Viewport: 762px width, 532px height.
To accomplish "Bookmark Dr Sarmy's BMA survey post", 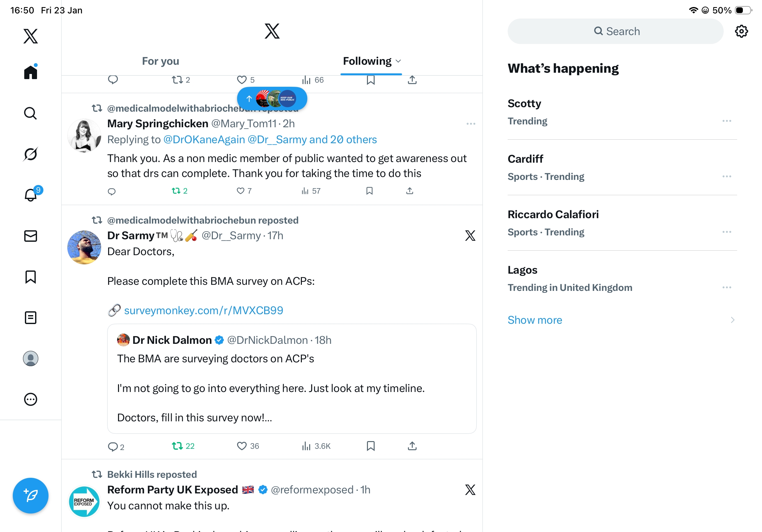I will [x=370, y=446].
